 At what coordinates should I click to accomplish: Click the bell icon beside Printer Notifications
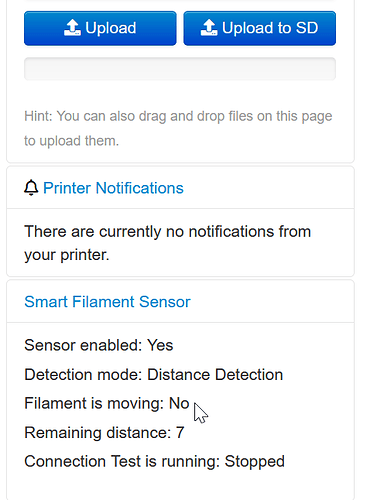pos(31,188)
